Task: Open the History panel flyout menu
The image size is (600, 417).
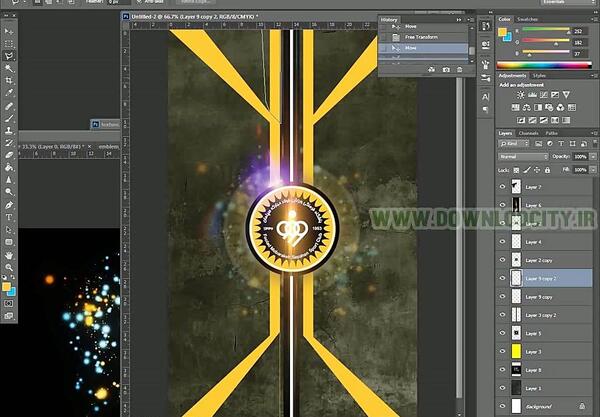Action: click(x=471, y=20)
